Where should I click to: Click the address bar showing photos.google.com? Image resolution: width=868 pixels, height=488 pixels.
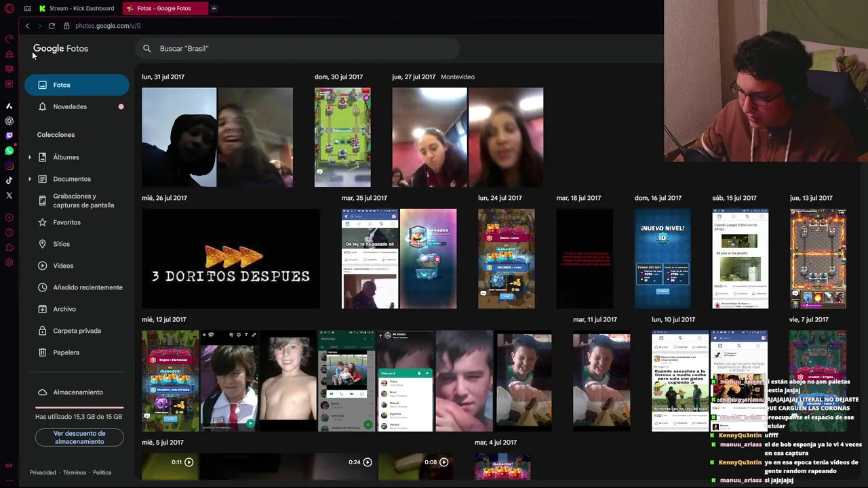[x=108, y=26]
